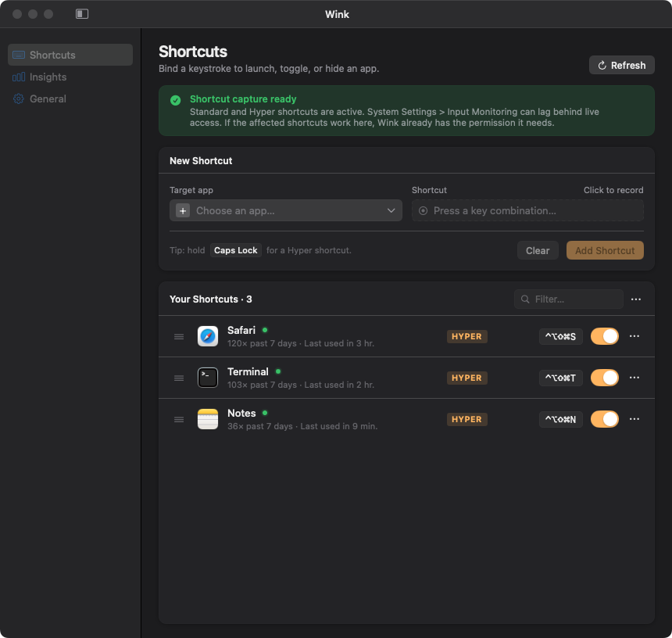Screen dimensions: 672x638
Task: Click the Safari app icon
Action: pyautogui.click(x=208, y=336)
